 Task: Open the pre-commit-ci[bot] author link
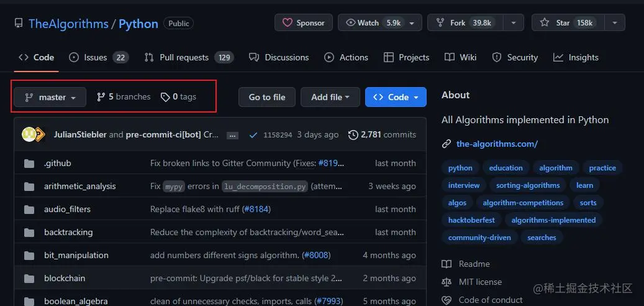point(163,134)
